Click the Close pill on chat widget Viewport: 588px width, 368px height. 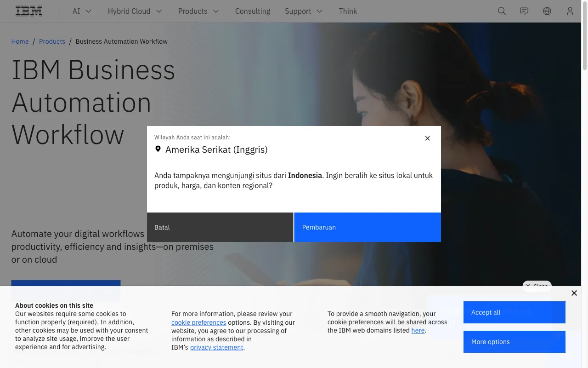(x=537, y=286)
